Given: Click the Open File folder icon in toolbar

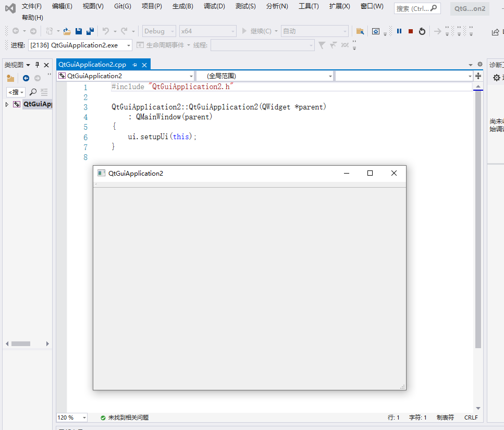Looking at the screenshot, I should click(67, 31).
